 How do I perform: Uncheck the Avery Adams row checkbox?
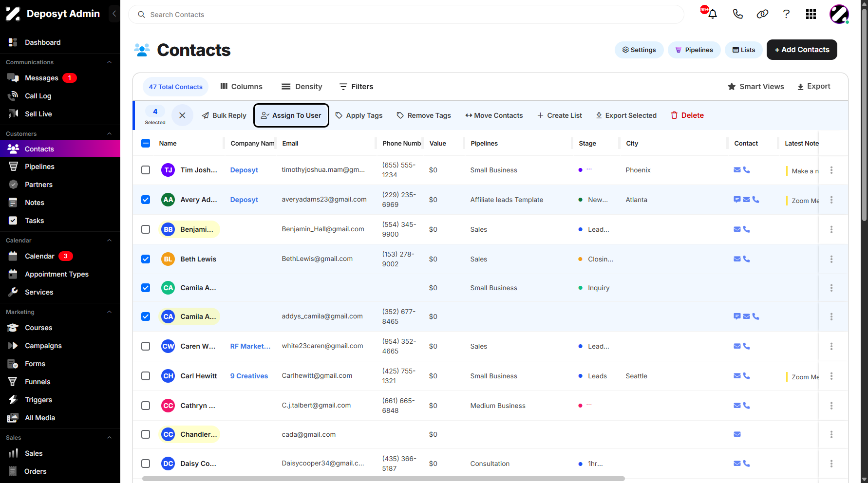pyautogui.click(x=146, y=200)
